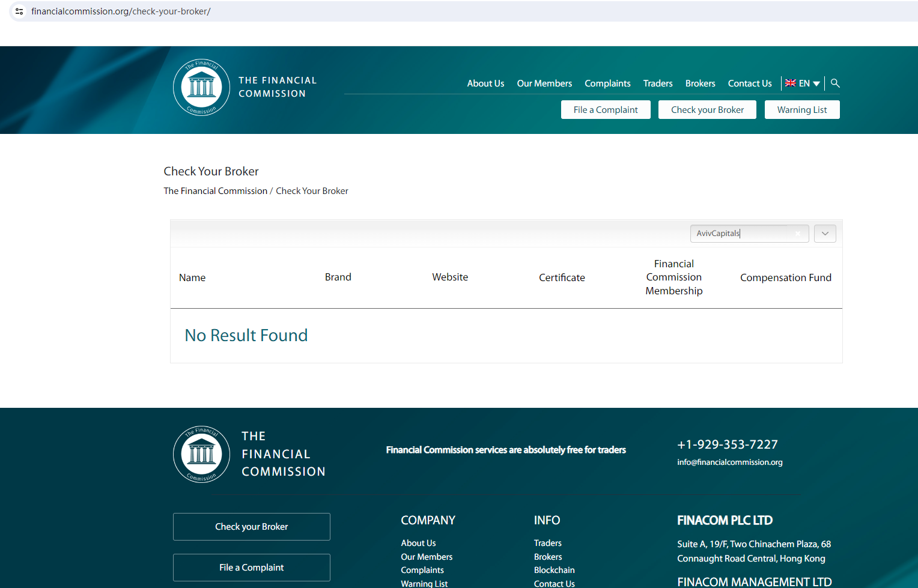Open the Brokers navigation item
Screen dimensions: 918x588
coord(700,83)
